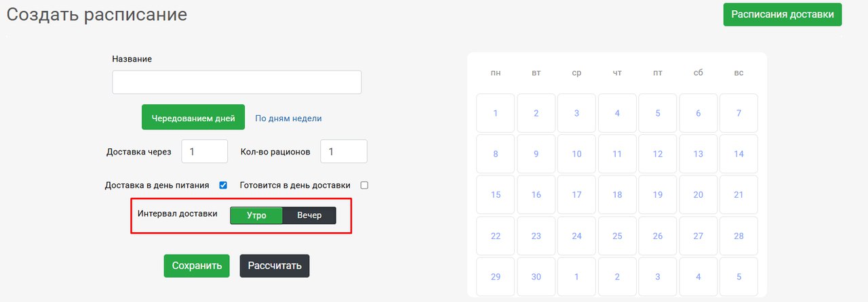Image resolution: width=868 pixels, height=302 pixels.
Task: Select day 7 in the calendar
Action: pyautogui.click(x=738, y=113)
